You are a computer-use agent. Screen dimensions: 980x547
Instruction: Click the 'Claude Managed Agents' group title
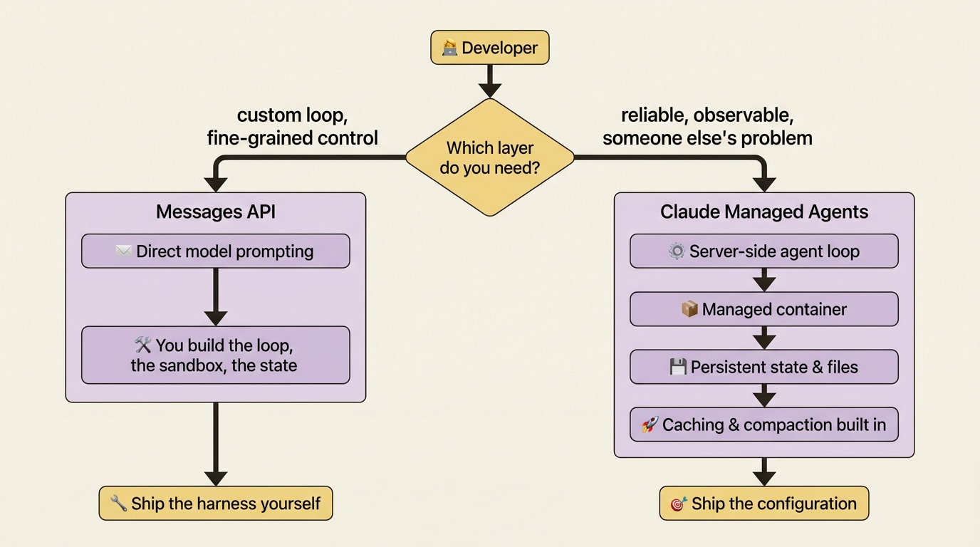(x=764, y=212)
